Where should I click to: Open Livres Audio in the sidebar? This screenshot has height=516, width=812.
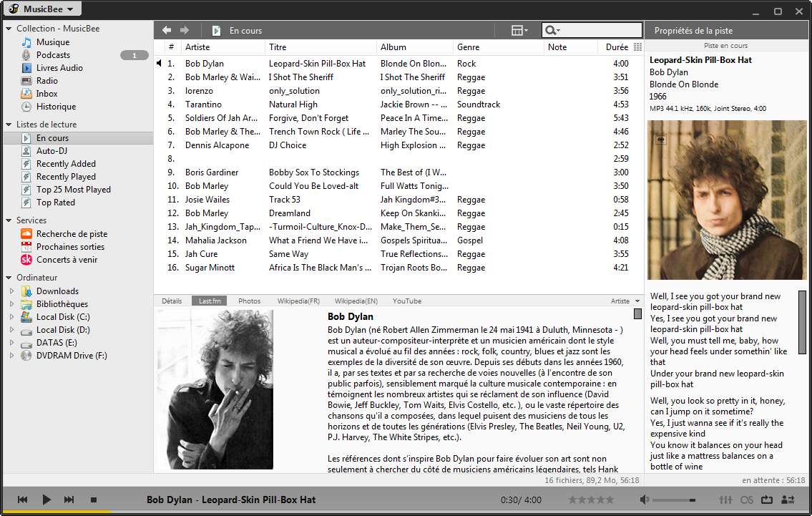(x=59, y=68)
